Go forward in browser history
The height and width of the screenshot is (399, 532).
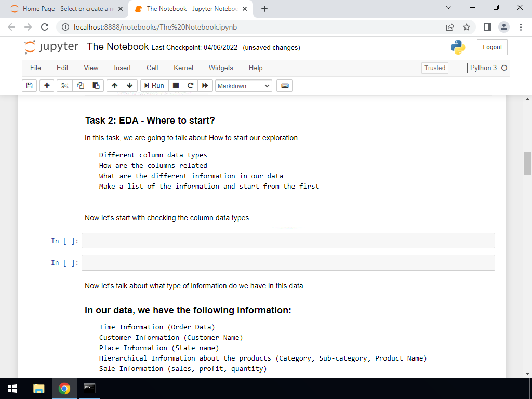tap(28, 27)
